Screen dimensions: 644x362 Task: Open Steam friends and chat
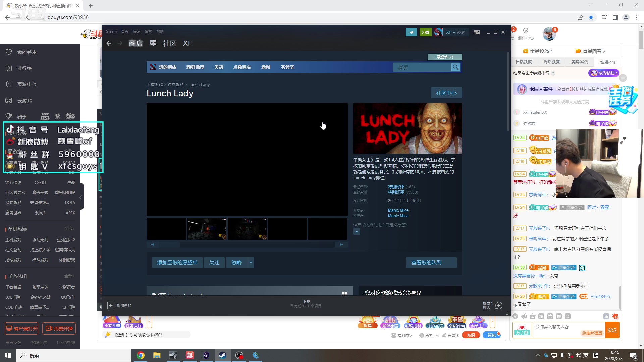493,305
